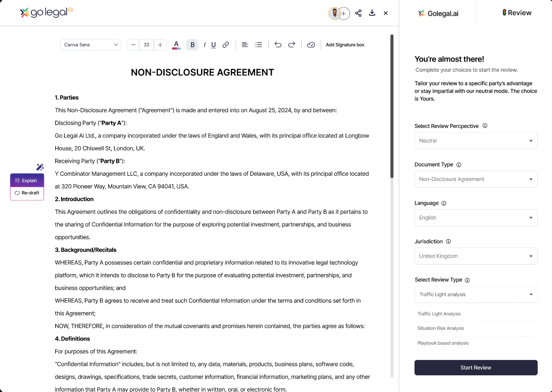The image size is (552, 392).
Task: Open the Select Review Perspective dropdown
Action: tap(476, 140)
